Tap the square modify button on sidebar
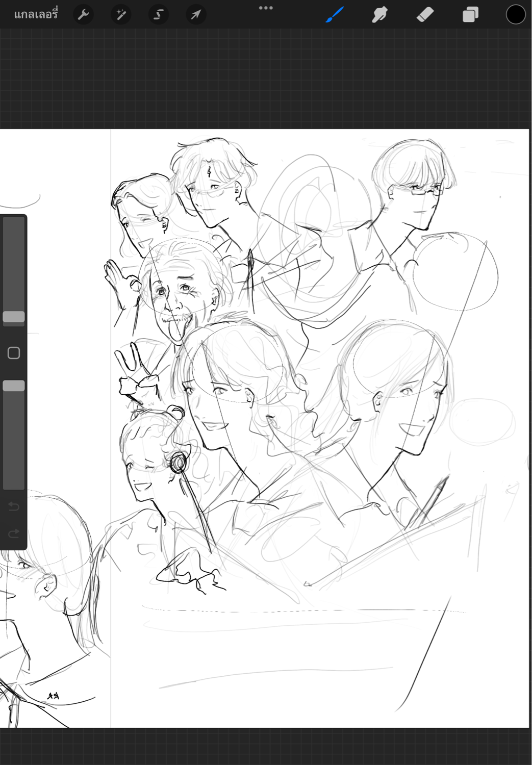The image size is (532, 765). [x=14, y=353]
